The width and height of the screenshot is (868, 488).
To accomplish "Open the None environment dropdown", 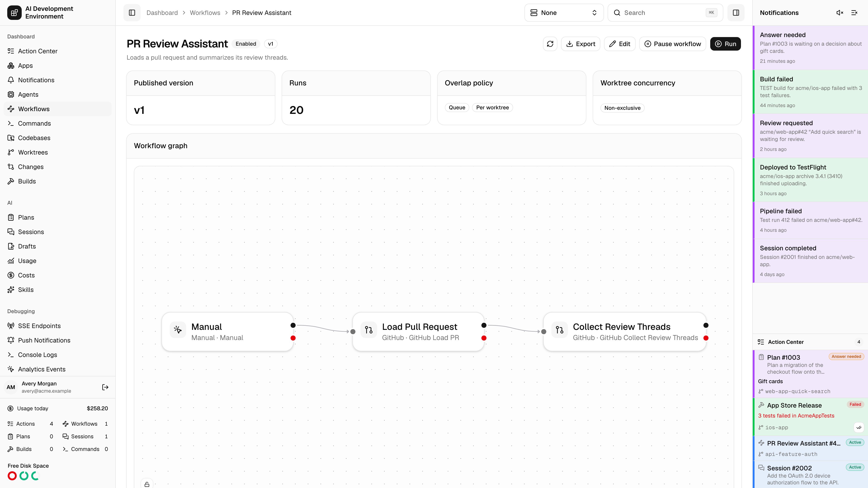I will coord(564,13).
